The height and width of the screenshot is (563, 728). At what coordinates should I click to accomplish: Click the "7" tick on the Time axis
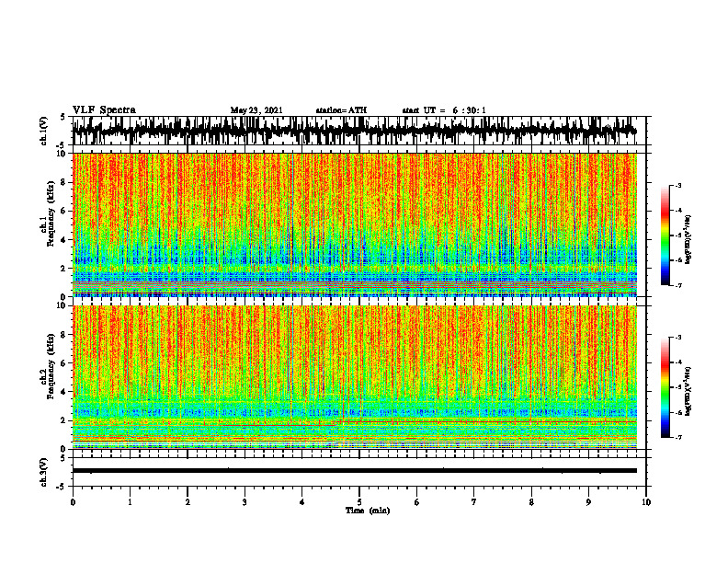coord(474,502)
